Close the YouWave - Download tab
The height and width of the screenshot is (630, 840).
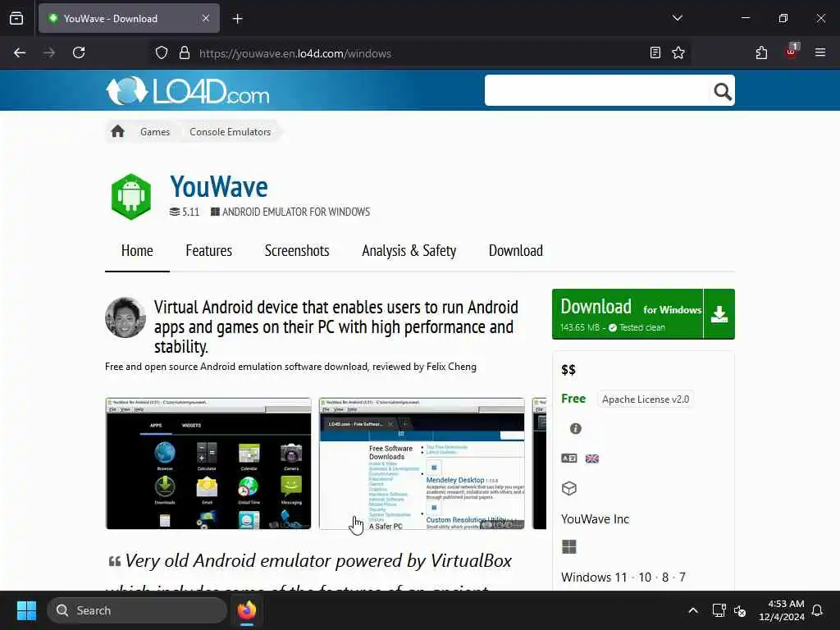(x=206, y=18)
